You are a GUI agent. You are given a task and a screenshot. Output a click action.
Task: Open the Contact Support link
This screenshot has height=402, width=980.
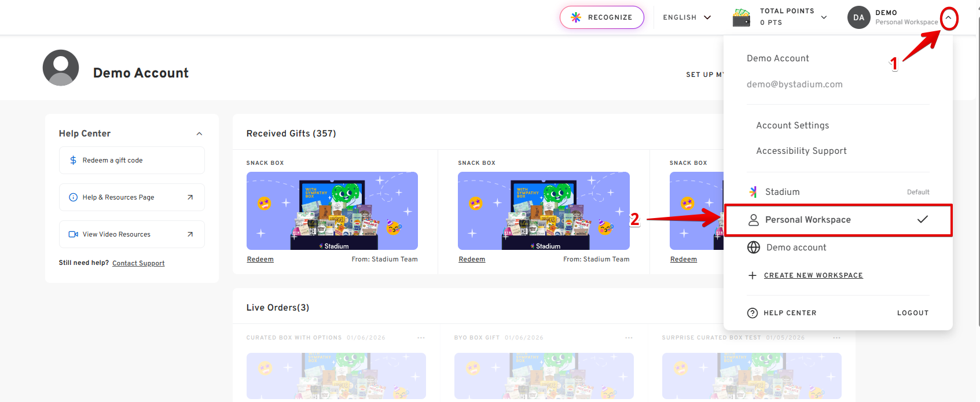click(x=138, y=263)
